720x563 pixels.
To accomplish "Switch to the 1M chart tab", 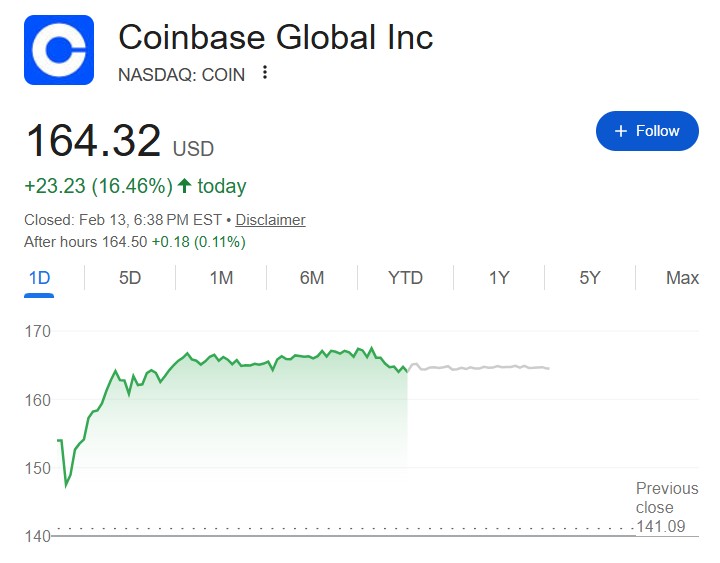I will [221, 278].
